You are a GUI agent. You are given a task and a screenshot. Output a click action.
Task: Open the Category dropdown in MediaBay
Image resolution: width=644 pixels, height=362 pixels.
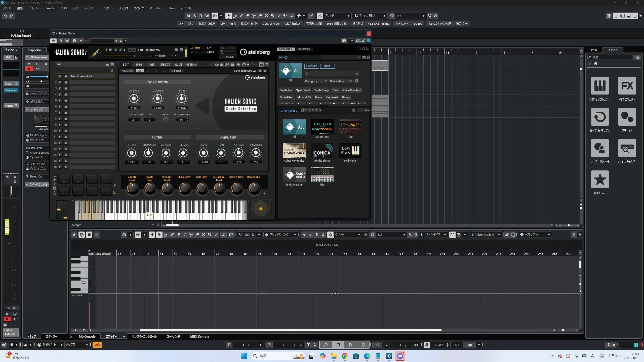point(315,81)
